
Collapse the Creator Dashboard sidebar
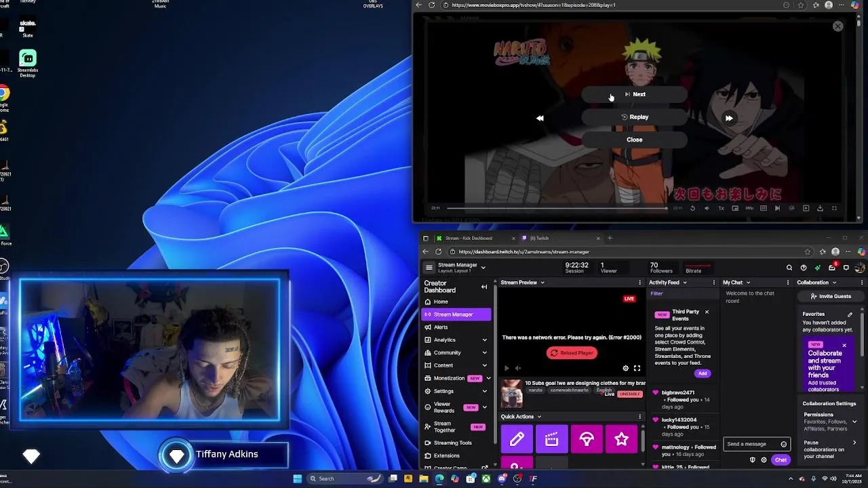(x=484, y=287)
